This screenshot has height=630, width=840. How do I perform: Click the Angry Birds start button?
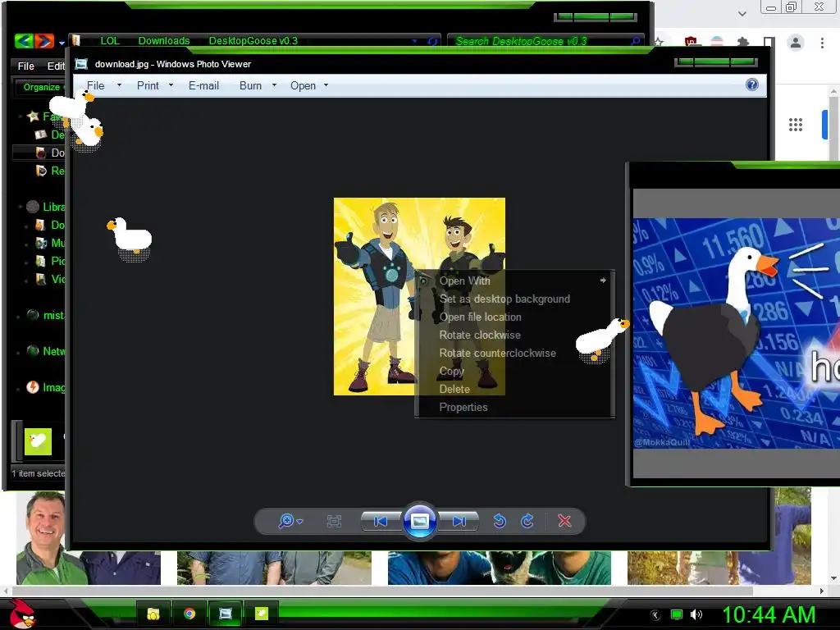coord(22,614)
